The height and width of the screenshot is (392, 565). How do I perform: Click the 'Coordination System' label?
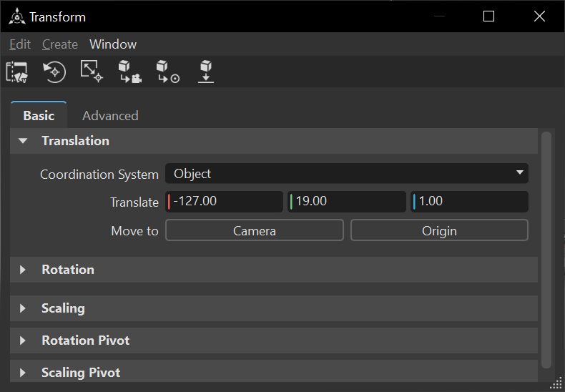pos(99,175)
